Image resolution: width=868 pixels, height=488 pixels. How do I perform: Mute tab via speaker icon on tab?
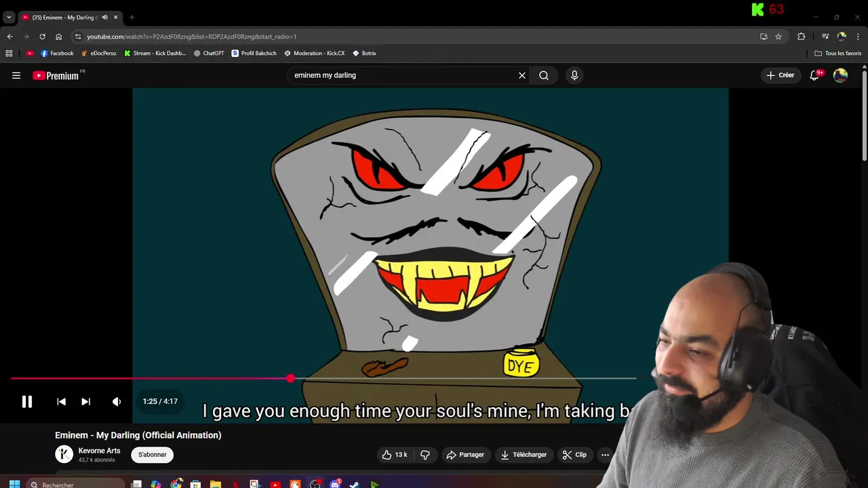coord(104,17)
